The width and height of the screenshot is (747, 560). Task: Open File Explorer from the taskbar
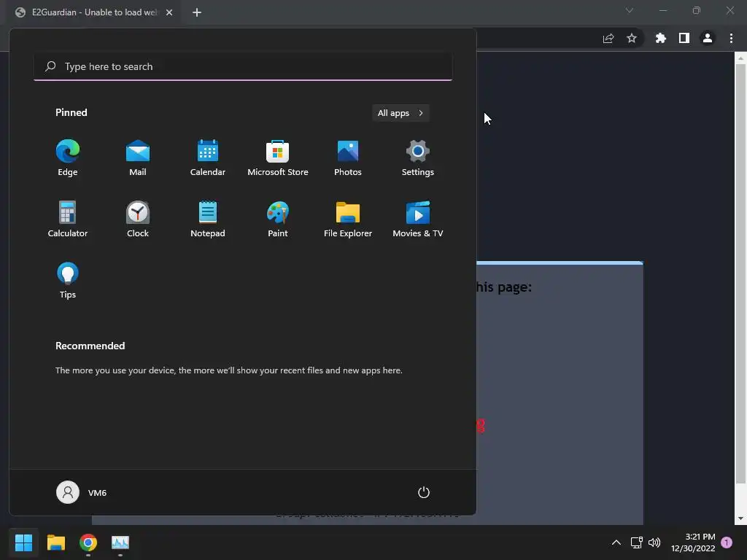coord(55,542)
